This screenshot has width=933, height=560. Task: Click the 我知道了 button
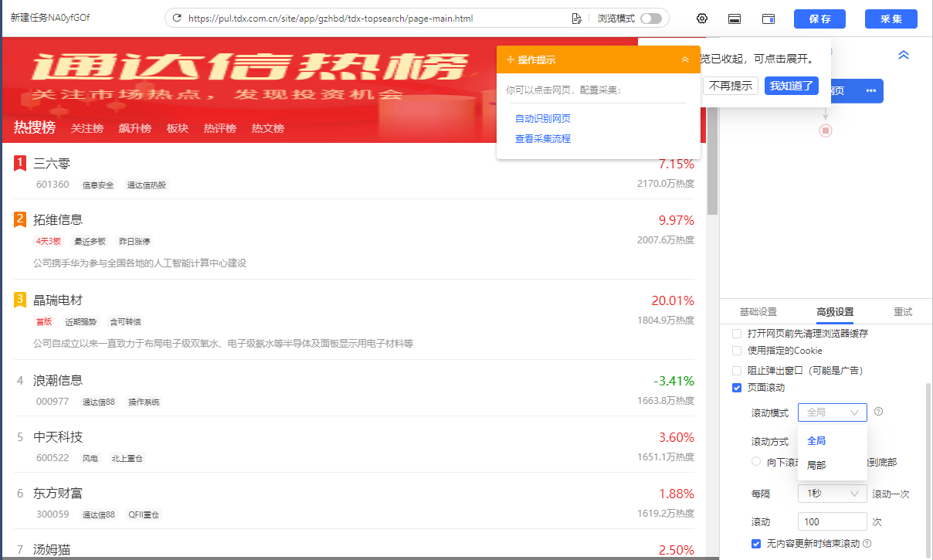(792, 86)
